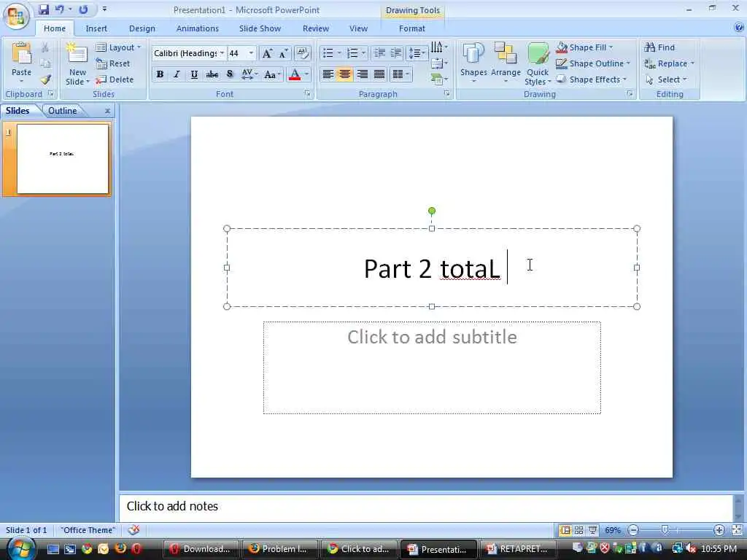Decrease list indent level
Screen dimensions: 747x560
coord(379,52)
